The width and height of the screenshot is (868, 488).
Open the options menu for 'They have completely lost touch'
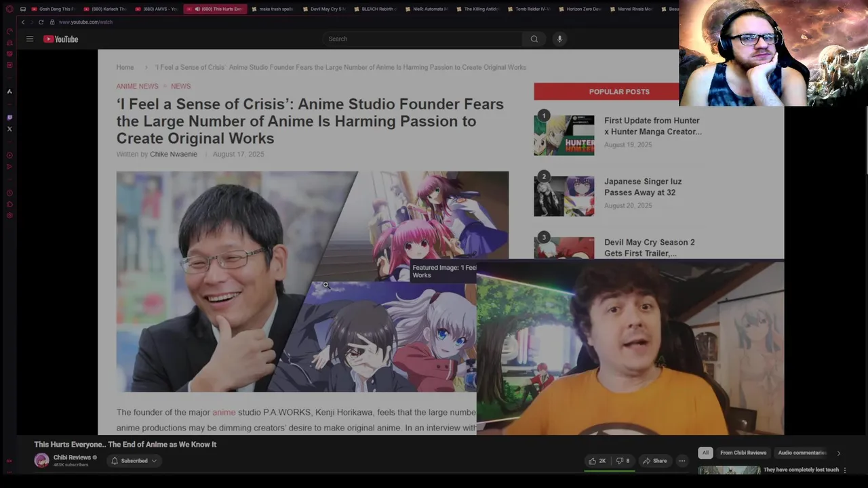845,470
